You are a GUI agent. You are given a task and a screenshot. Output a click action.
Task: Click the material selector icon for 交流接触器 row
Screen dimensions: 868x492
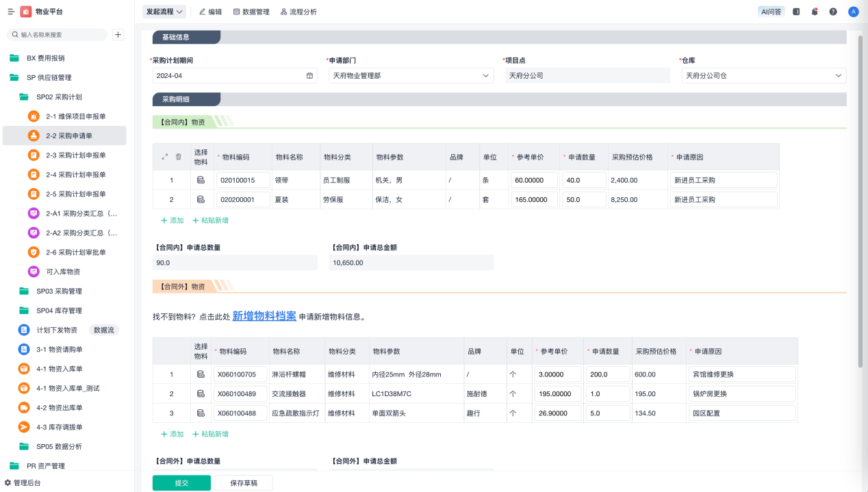201,393
